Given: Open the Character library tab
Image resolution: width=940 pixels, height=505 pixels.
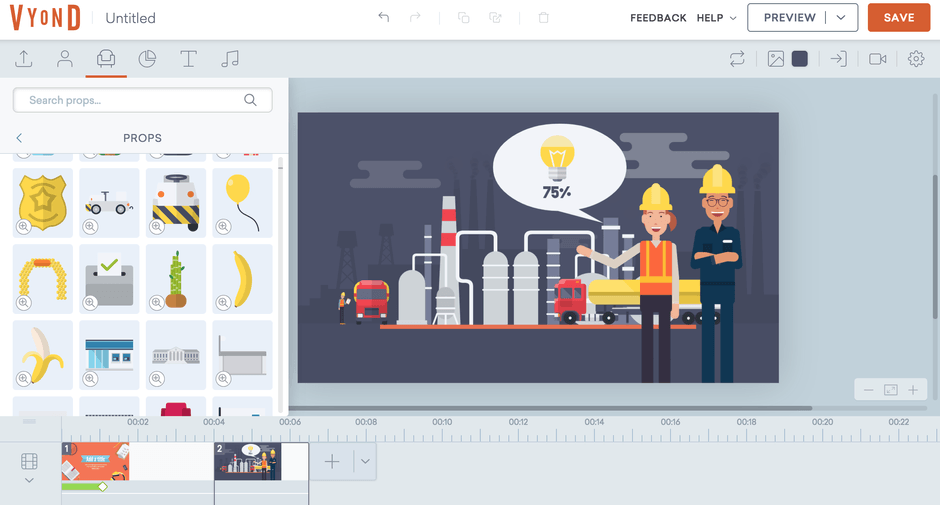Looking at the screenshot, I should pyautogui.click(x=65, y=59).
